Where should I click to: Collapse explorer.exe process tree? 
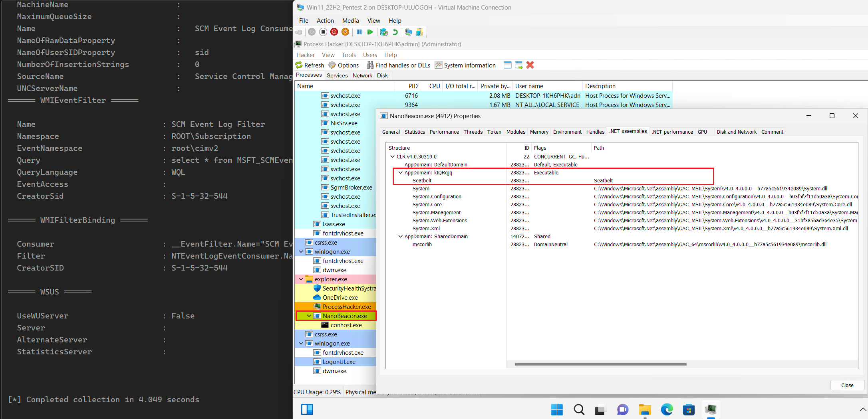(301, 279)
